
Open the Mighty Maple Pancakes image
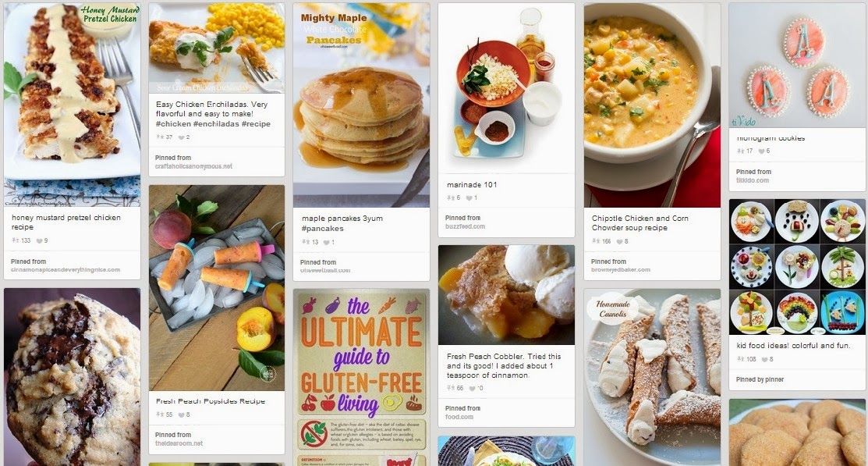coord(362,105)
